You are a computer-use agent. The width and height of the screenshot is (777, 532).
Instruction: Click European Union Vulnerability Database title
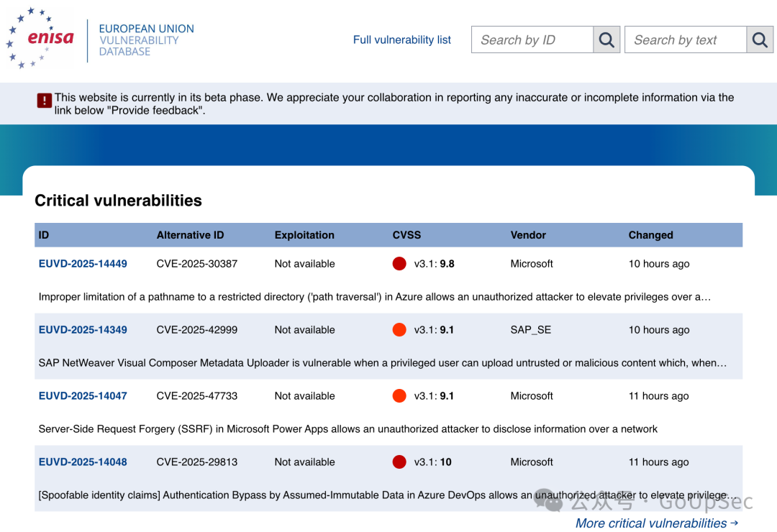[147, 40]
